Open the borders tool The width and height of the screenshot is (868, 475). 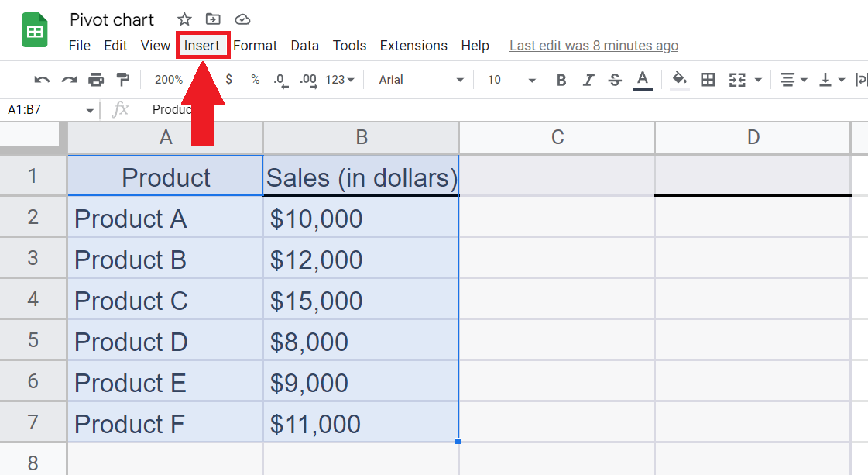[x=708, y=80]
